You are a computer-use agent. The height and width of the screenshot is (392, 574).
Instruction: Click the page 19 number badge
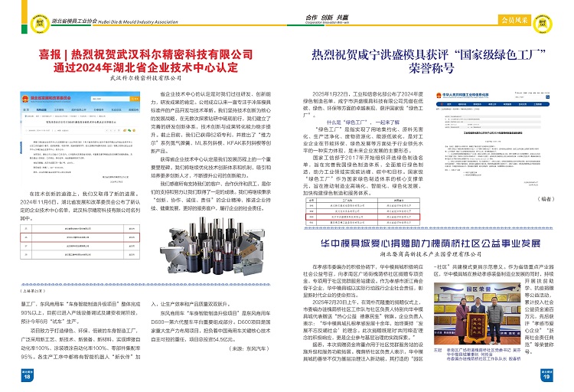(546, 377)
